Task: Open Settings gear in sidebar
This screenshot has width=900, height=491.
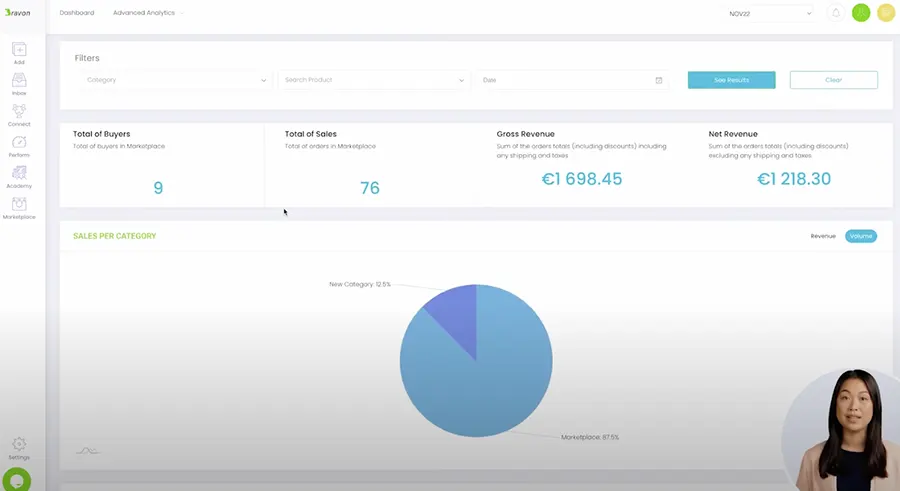Action: click(x=19, y=448)
